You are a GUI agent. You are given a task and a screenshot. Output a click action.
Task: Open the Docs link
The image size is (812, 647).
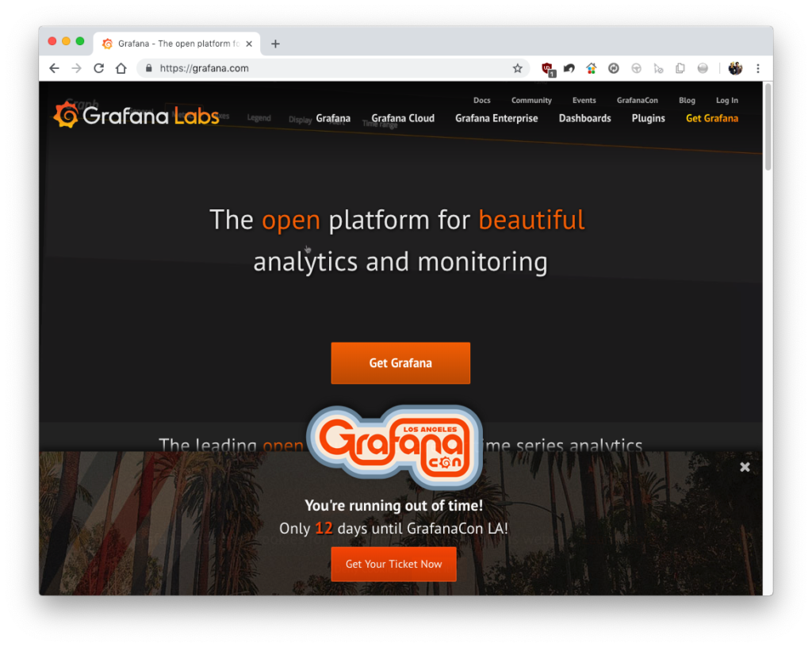(481, 101)
